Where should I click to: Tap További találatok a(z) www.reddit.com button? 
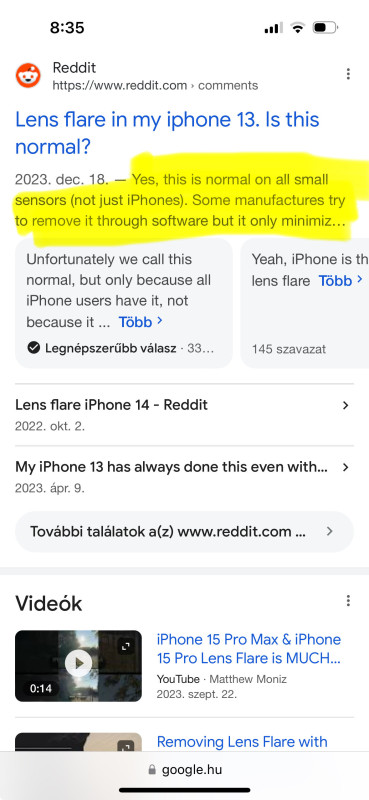(184, 532)
